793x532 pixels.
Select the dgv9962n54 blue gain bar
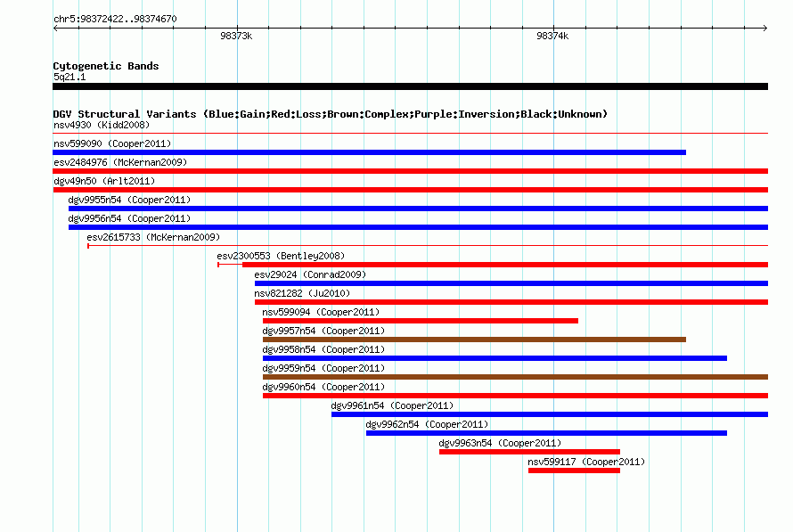[x=546, y=433]
